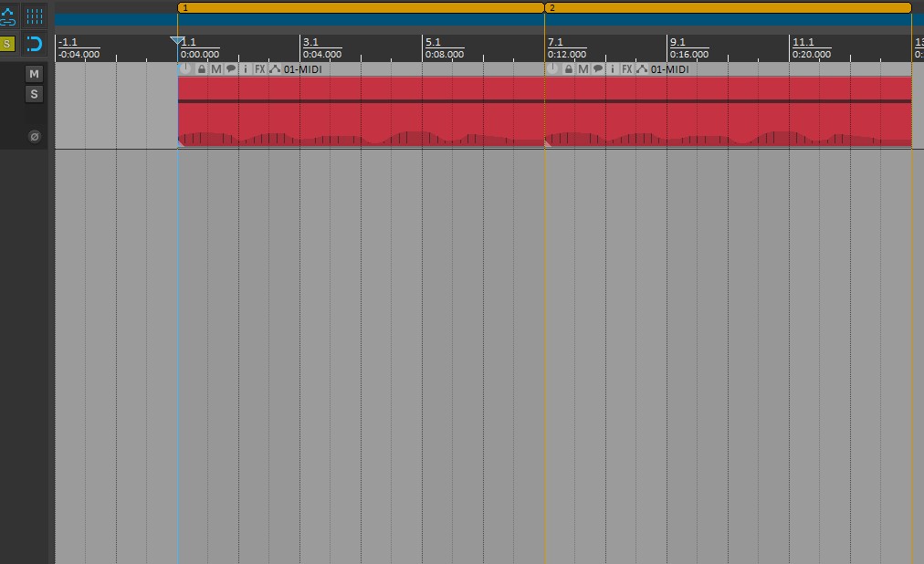This screenshot has width=924, height=564.
Task: Toggle the grid lines icon
Action: [x=34, y=16]
